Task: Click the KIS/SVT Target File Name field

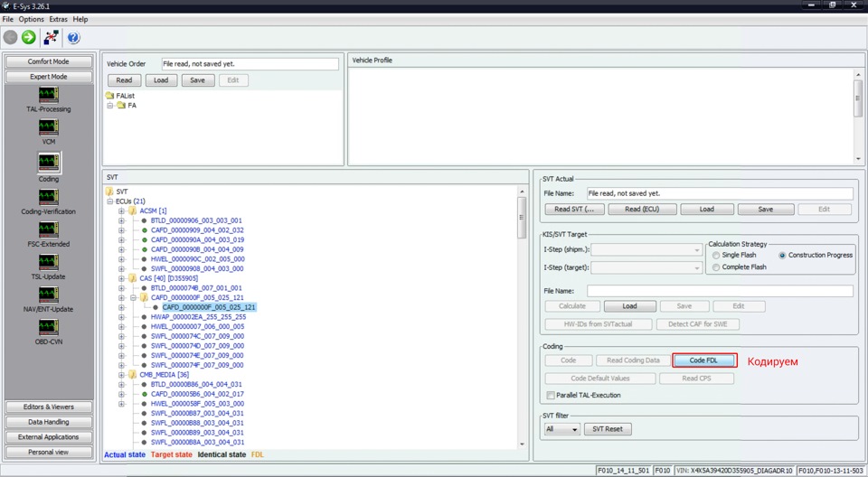Action: (x=720, y=291)
